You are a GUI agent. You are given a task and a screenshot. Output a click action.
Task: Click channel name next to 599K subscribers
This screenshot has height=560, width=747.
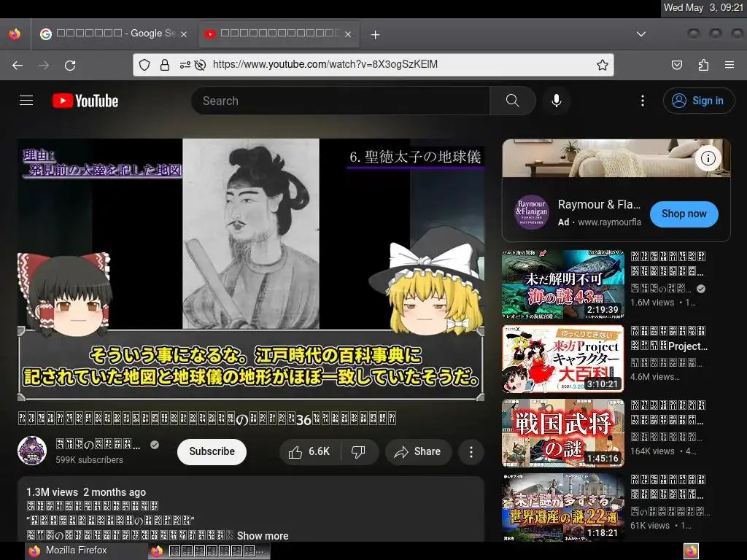click(98, 445)
